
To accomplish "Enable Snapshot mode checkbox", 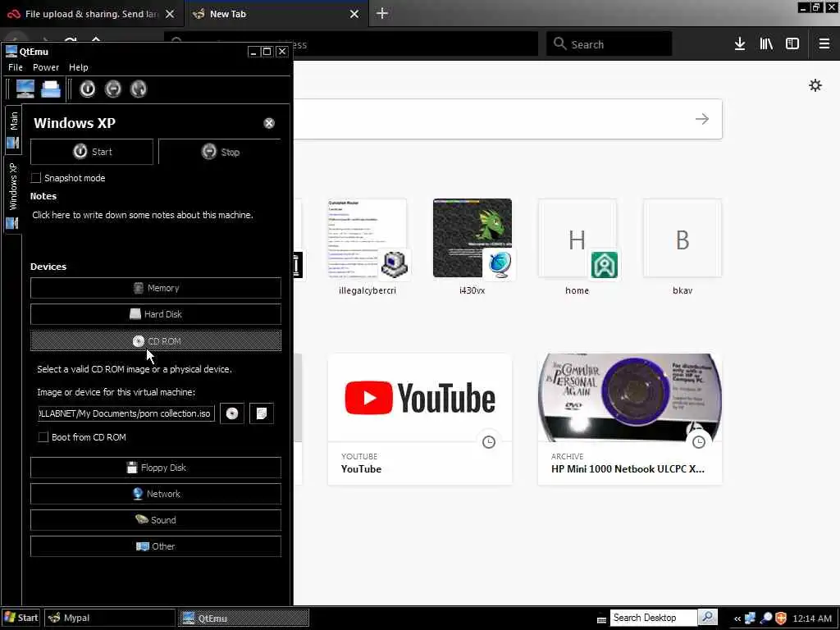I will point(36,178).
